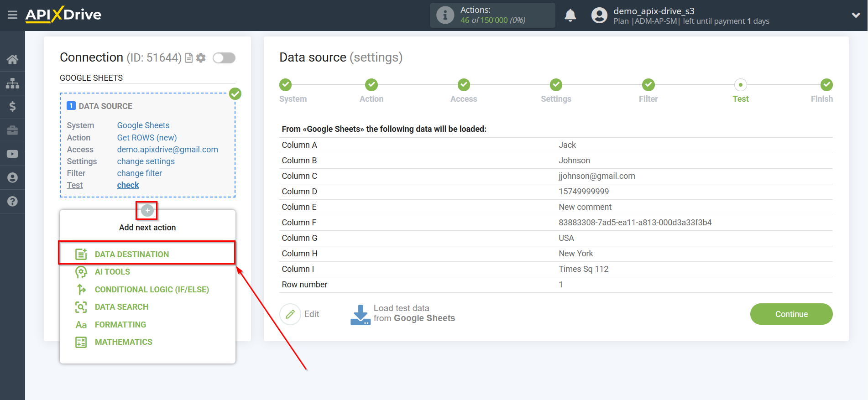Click change settings link
This screenshot has height=400, width=868.
(146, 161)
